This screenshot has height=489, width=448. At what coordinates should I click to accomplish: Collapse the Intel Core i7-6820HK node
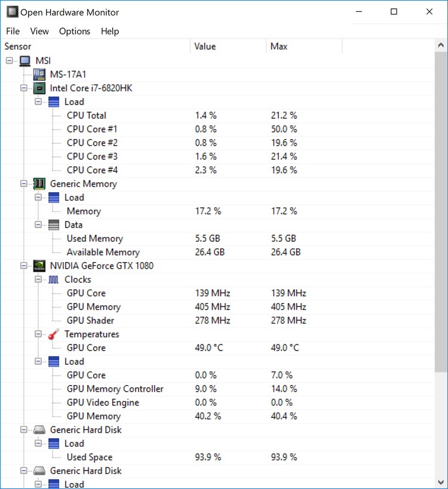click(x=24, y=88)
